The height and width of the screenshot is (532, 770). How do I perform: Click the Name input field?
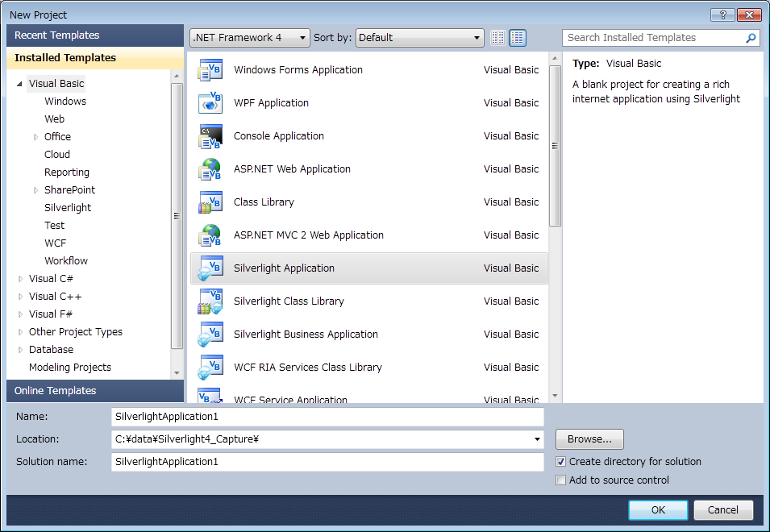pos(327,417)
